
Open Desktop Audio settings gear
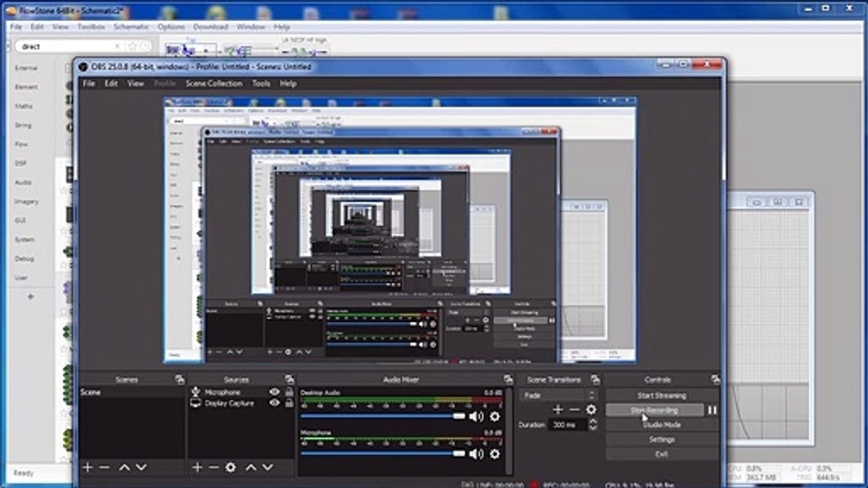click(494, 416)
